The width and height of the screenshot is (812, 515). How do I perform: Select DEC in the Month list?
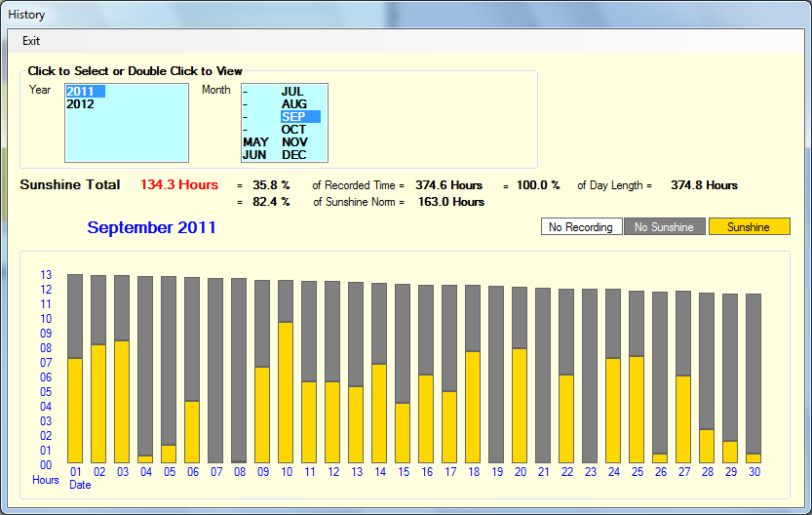click(x=294, y=155)
